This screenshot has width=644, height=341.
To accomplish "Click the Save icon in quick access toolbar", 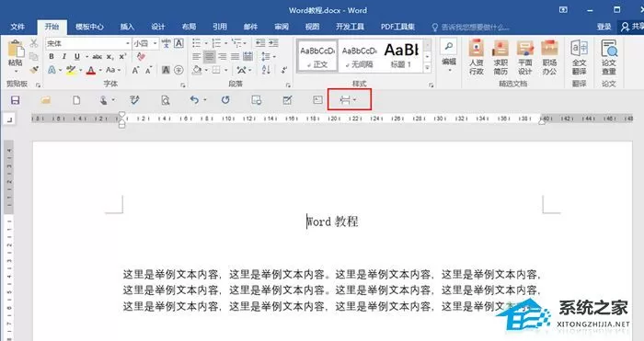I will (x=16, y=100).
